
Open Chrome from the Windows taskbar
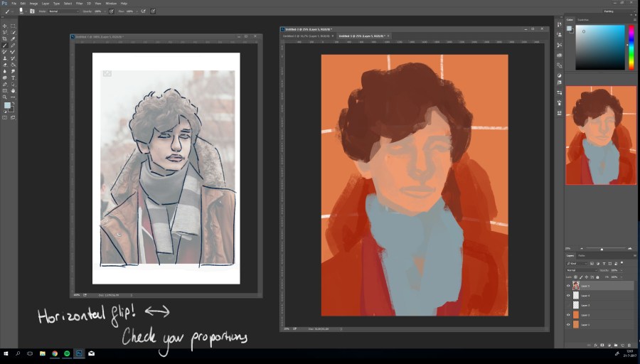(x=55, y=353)
